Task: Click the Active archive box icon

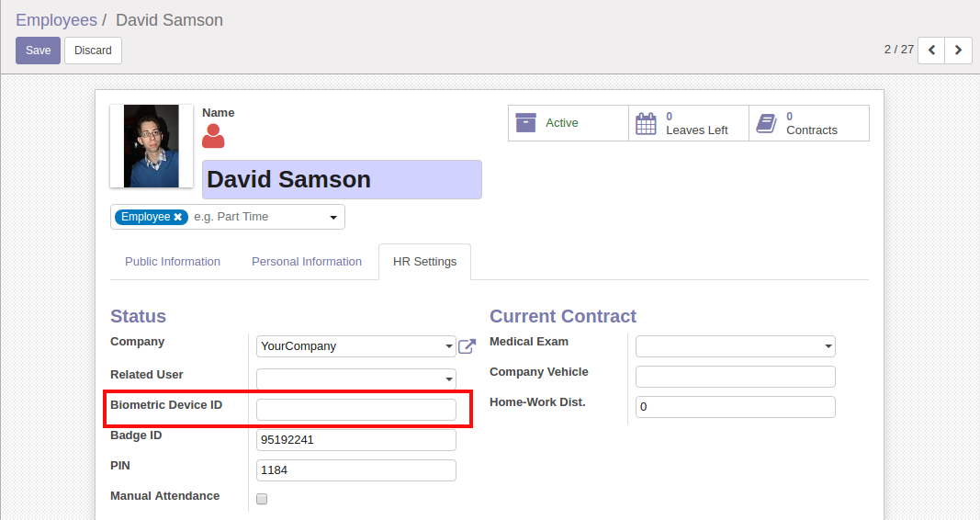Action: point(525,123)
